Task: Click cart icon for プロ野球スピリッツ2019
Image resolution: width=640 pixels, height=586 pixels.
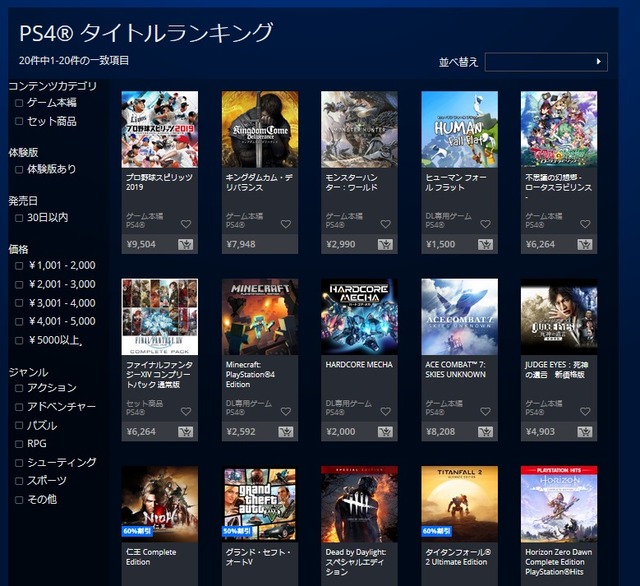Action: point(185,244)
